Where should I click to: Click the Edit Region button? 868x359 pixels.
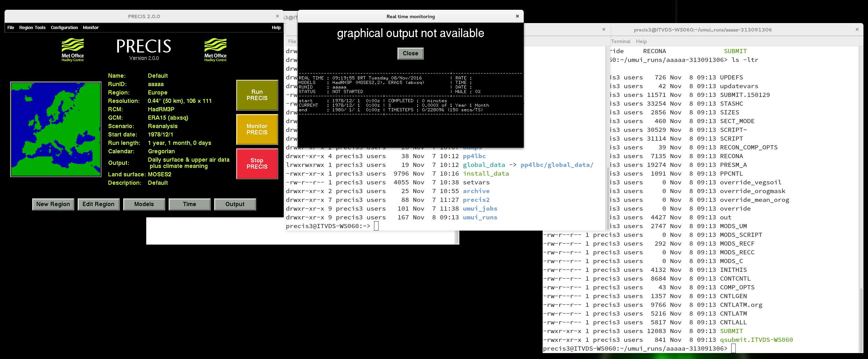[98, 204]
